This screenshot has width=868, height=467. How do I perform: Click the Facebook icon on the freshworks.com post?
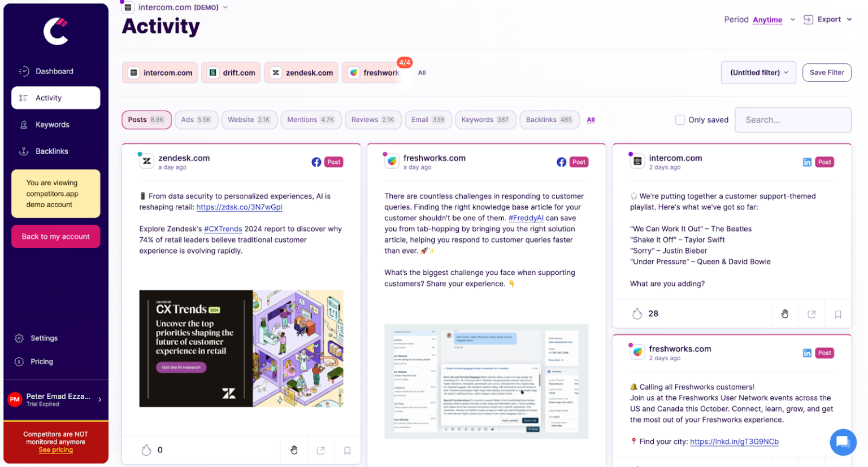click(x=561, y=162)
